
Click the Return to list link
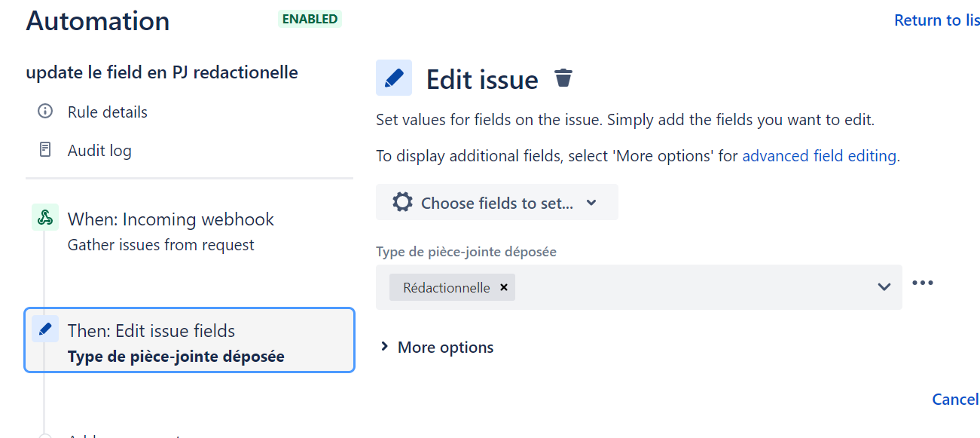tap(936, 20)
